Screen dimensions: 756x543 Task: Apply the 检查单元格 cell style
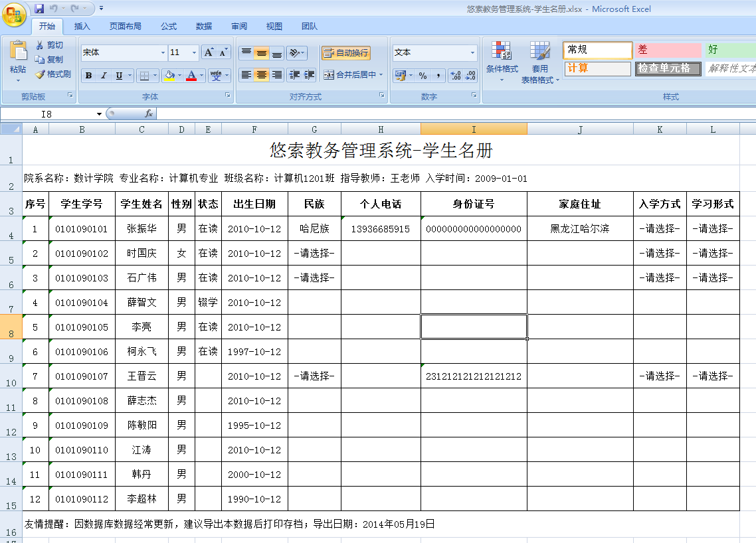pos(668,68)
